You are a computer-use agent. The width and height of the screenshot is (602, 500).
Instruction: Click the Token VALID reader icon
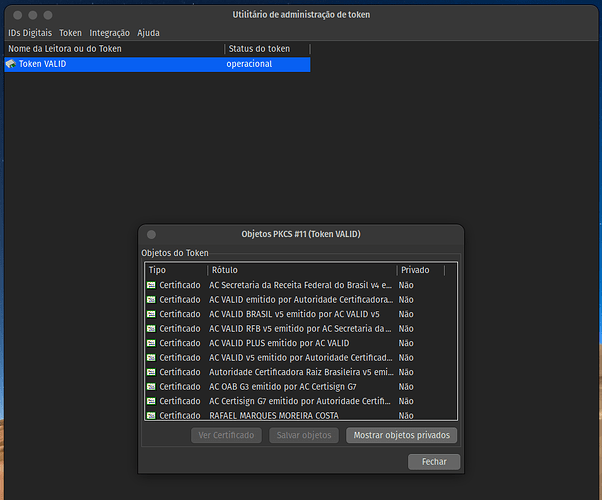pyautogui.click(x=11, y=64)
